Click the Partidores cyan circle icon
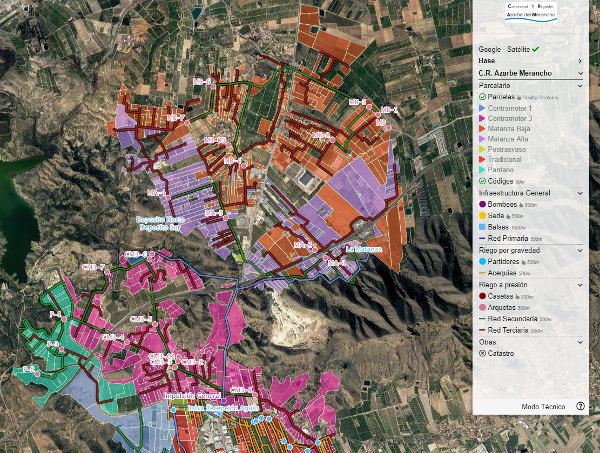The height and width of the screenshot is (453, 600). point(483,261)
